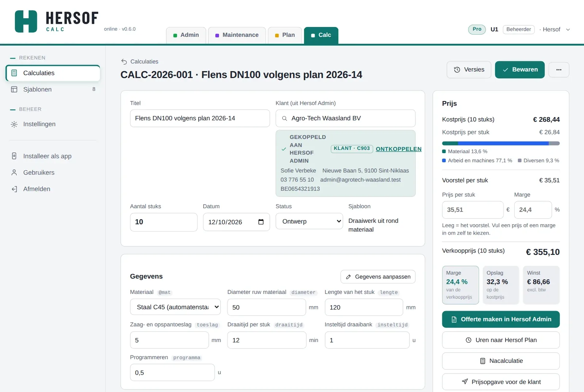Viewport: 584px width, 392px height.
Task: Click the Programmeren hours input
Action: [x=172, y=373]
